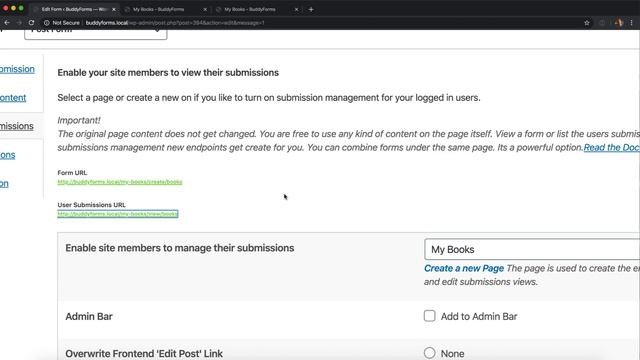The width and height of the screenshot is (640, 360).
Task: Go back to the previous page
Action: (x=7, y=23)
